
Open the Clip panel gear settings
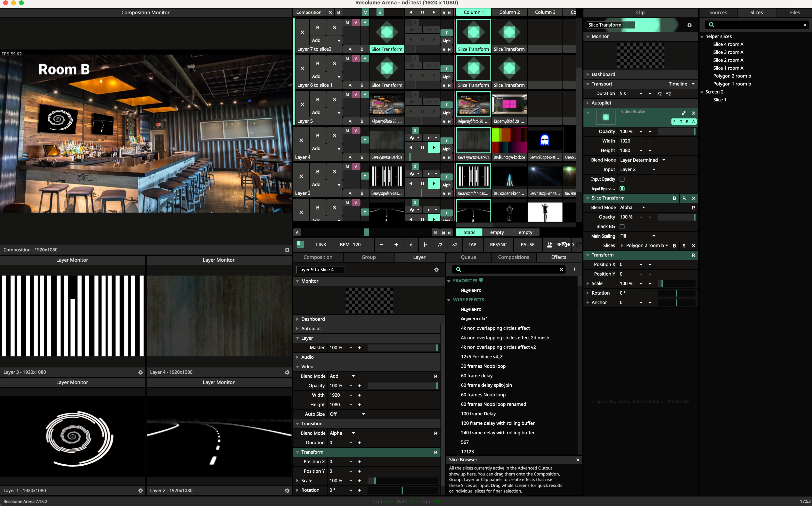(x=689, y=25)
